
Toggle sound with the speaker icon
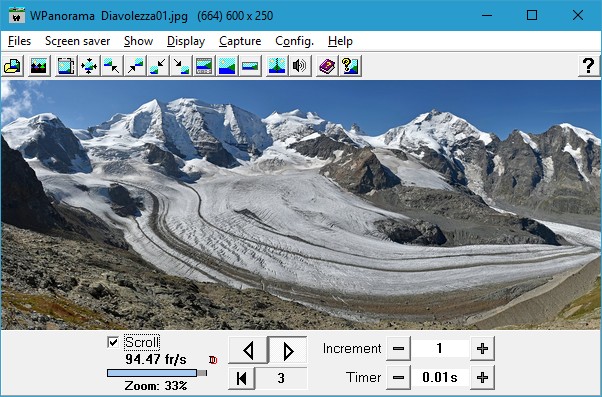300,66
